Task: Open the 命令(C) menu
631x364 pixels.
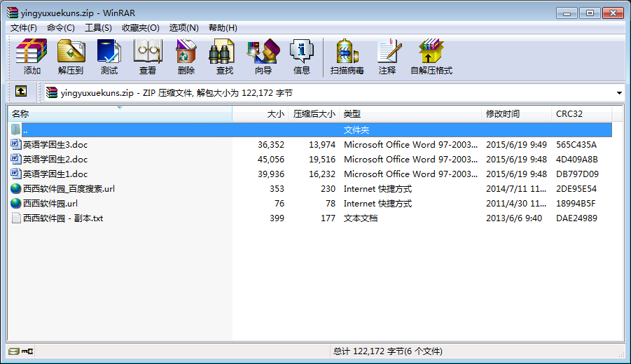Action: [61, 28]
